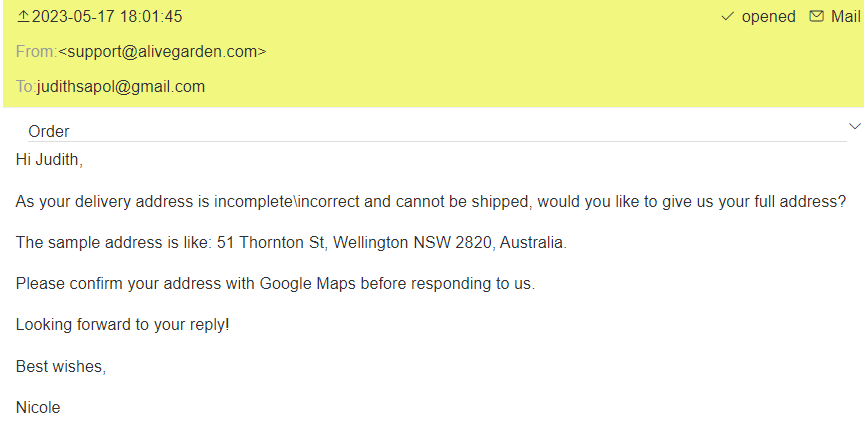
Task: Click the Order subject line
Action: click(x=49, y=131)
